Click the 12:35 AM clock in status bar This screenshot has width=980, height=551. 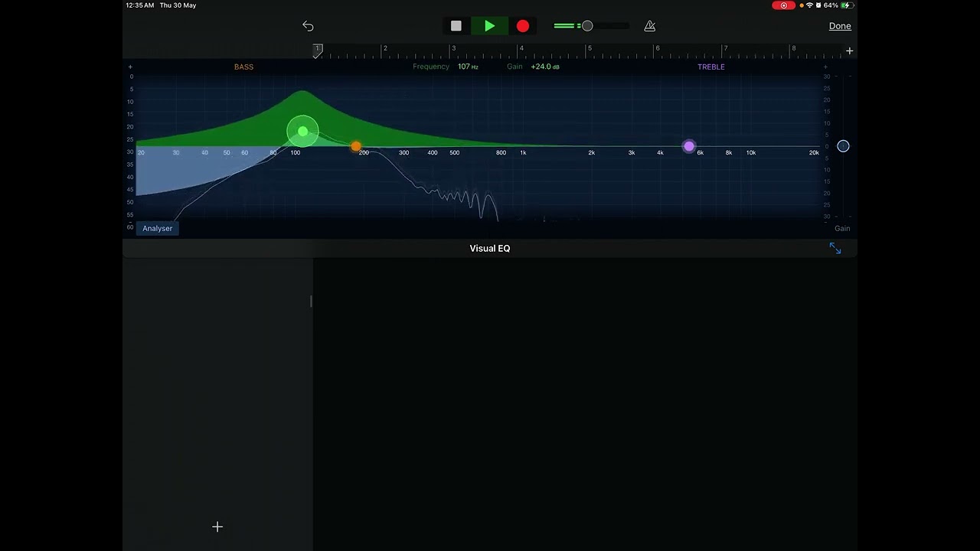tap(140, 5)
